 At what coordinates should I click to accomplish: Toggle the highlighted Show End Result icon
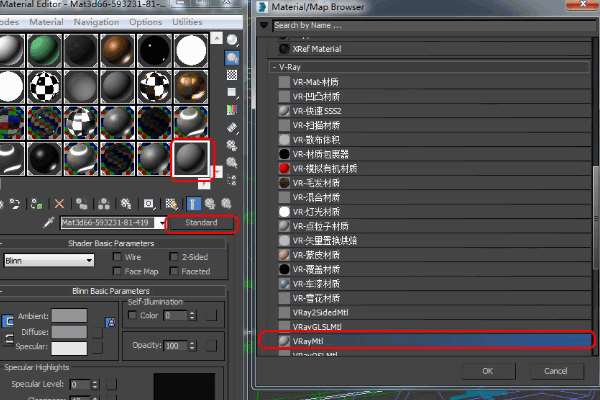coord(193,204)
